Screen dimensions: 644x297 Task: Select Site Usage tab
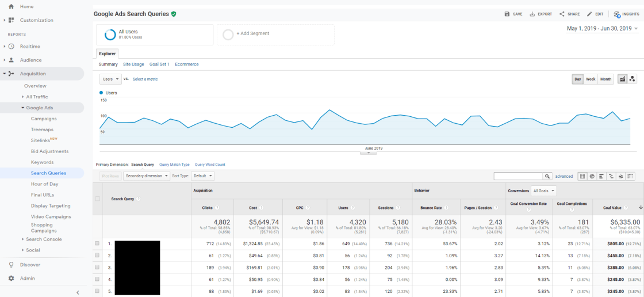tap(133, 64)
